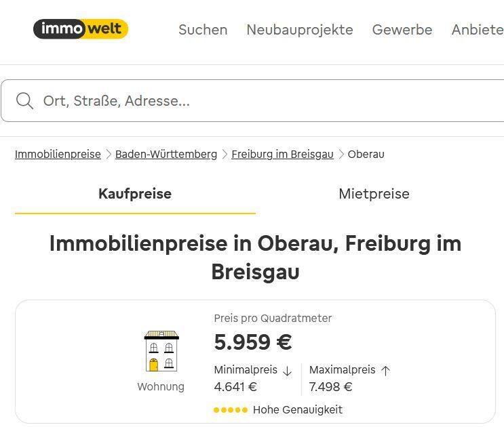Follow the Immobilienpreise breadcrumb link

pos(58,155)
